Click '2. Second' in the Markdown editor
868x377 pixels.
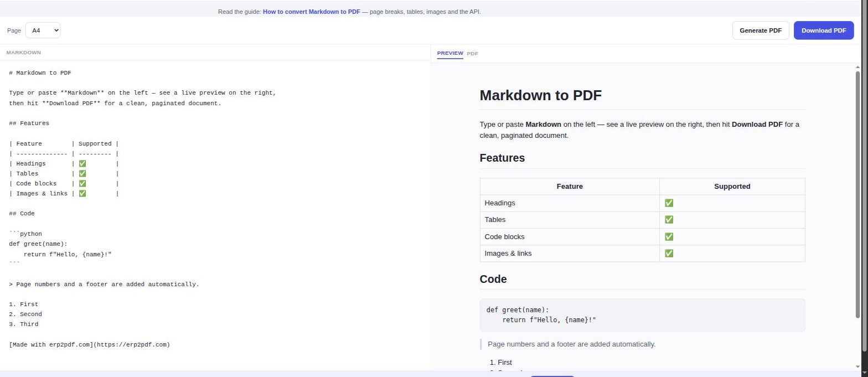pos(25,314)
